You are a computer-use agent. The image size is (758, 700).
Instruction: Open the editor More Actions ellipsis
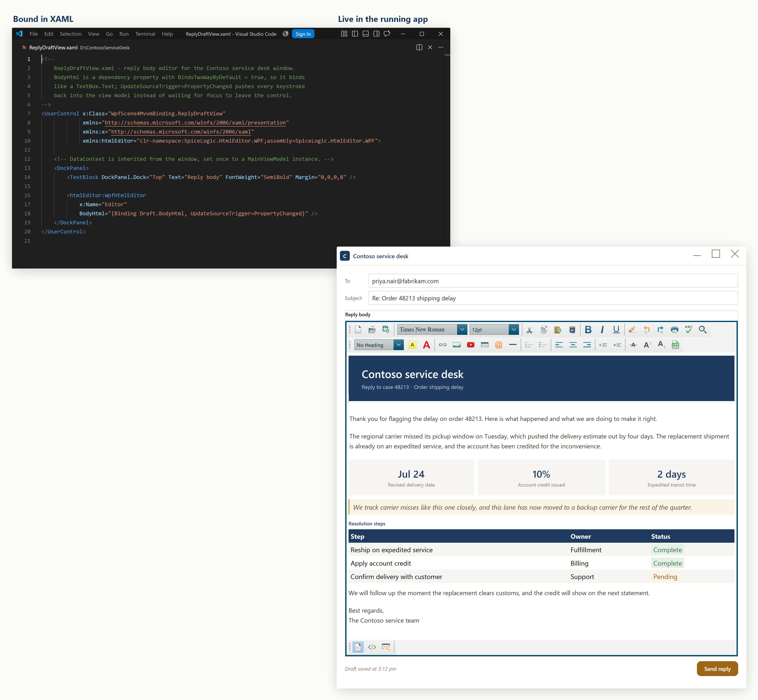coord(441,47)
